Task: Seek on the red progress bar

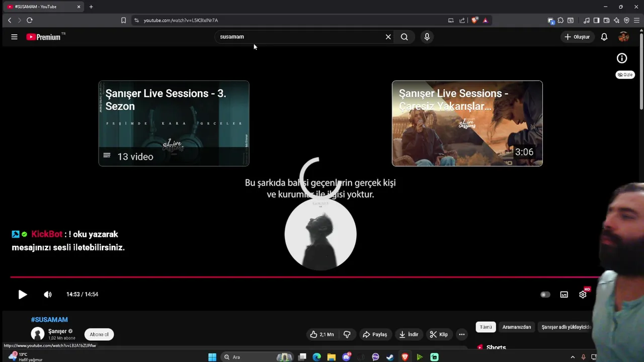Action: 304,277
